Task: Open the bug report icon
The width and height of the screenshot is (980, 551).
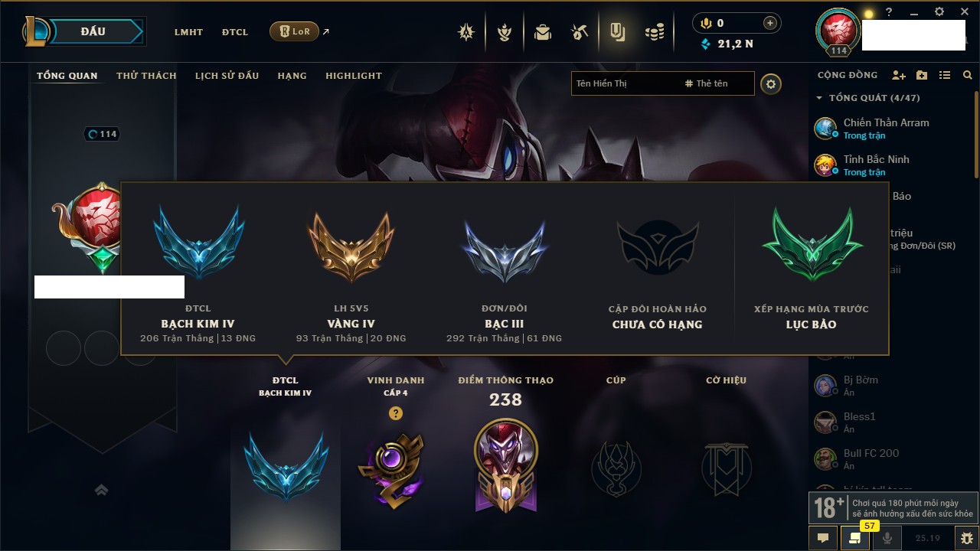Action: tap(967, 538)
